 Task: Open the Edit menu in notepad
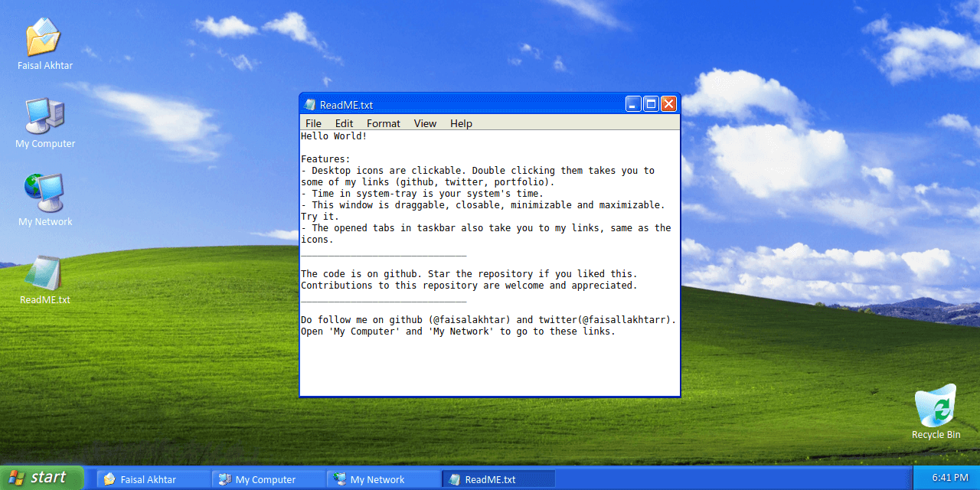[x=344, y=123]
